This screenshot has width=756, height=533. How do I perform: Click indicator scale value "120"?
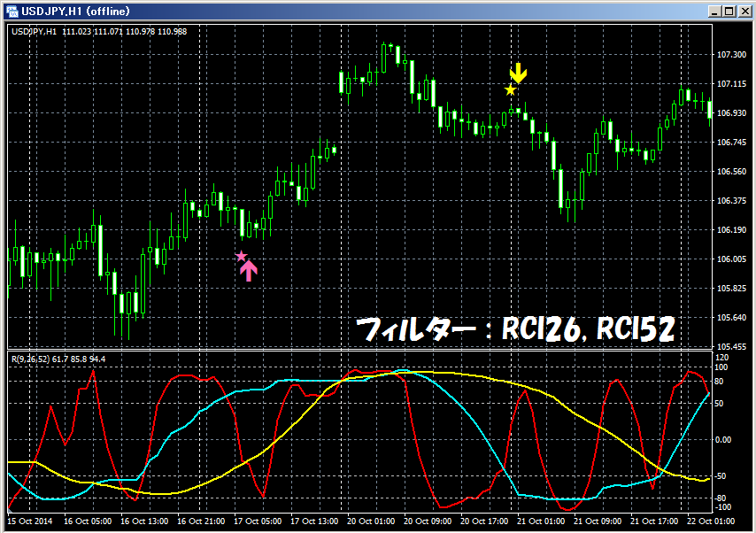pyautogui.click(x=722, y=358)
